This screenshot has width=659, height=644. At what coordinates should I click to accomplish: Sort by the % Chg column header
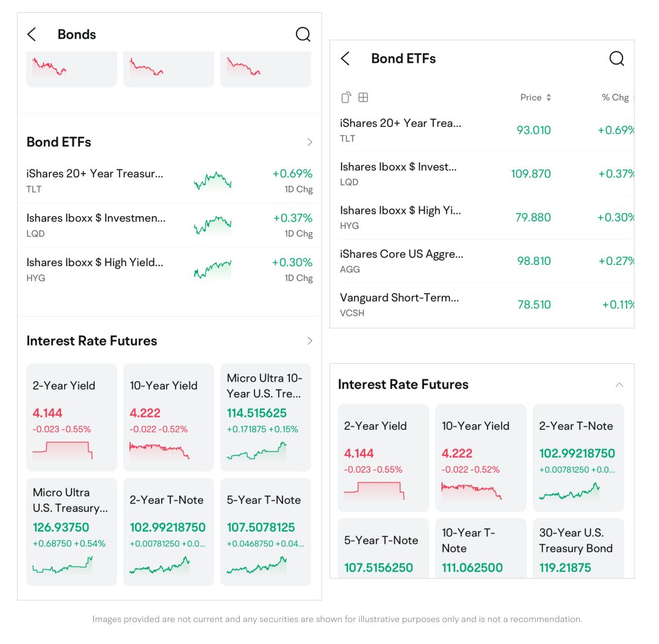pyautogui.click(x=615, y=98)
